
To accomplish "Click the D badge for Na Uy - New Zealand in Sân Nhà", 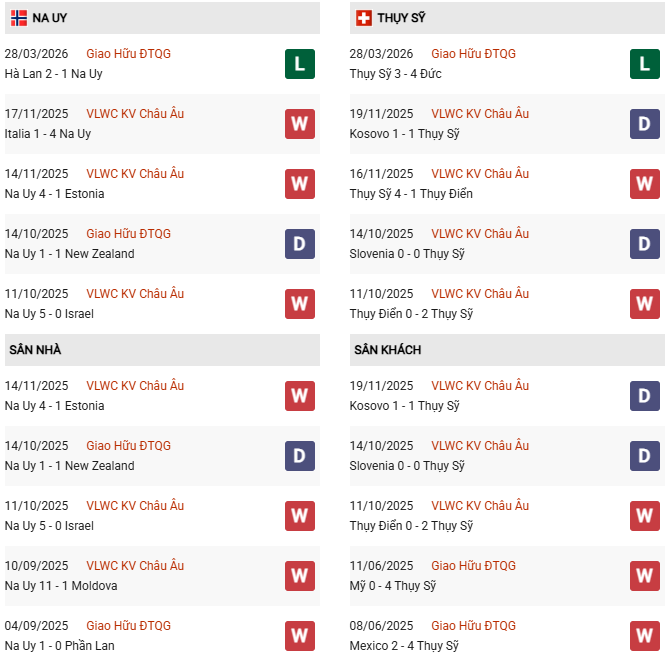I will tap(299, 456).
